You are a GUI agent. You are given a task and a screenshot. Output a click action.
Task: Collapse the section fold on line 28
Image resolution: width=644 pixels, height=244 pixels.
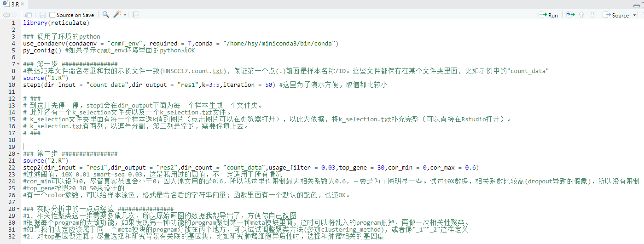tap(18, 209)
